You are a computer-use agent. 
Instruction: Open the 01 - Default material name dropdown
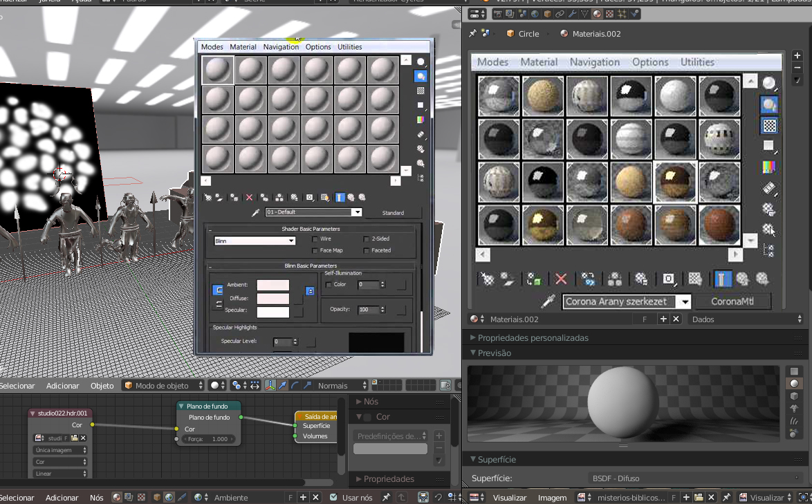(313, 212)
